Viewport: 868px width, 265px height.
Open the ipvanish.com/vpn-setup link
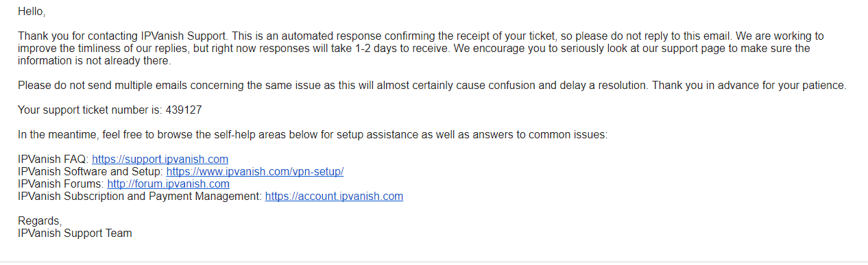(254, 171)
